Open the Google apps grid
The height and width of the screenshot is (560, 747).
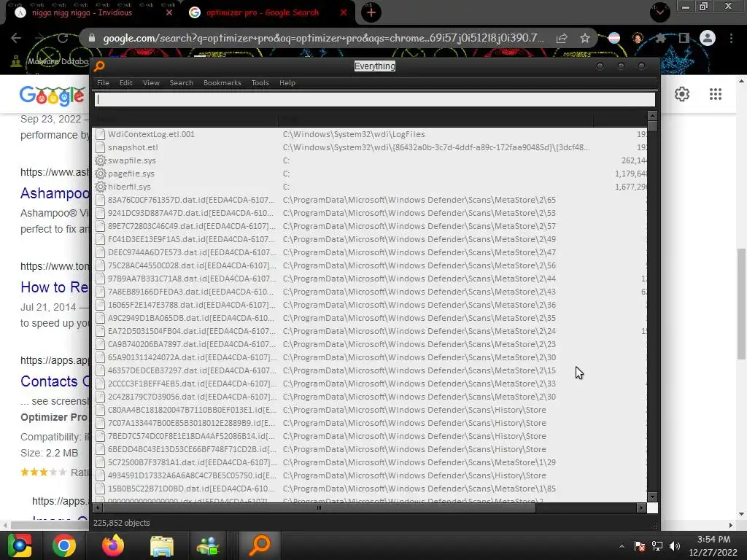click(x=716, y=94)
